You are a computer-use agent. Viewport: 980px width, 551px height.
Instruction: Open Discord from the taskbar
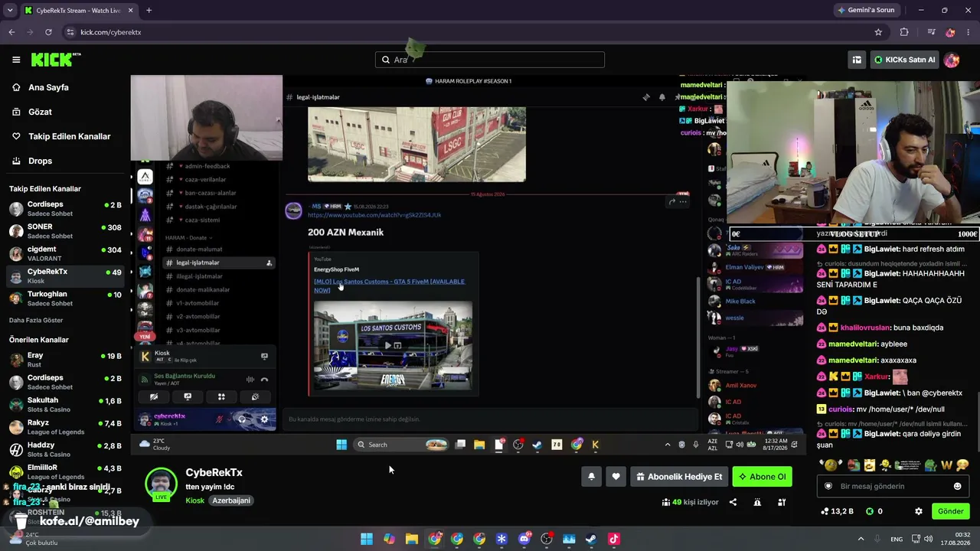[x=524, y=539]
